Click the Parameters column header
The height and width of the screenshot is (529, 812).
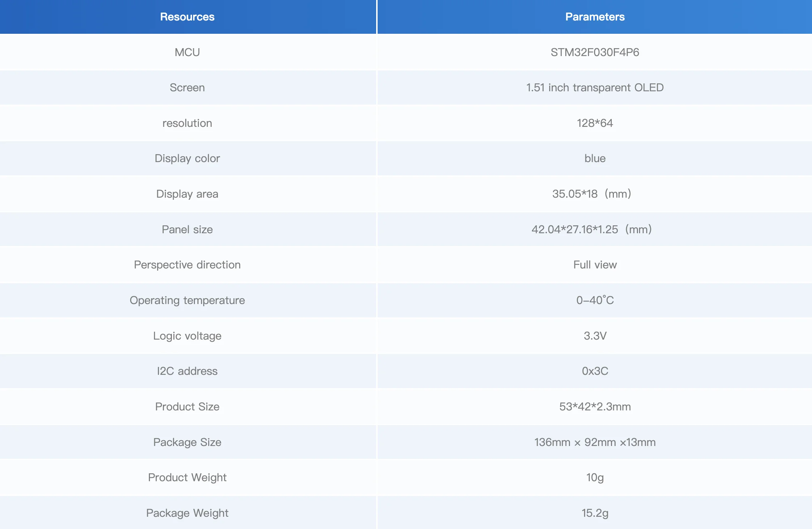595,17
